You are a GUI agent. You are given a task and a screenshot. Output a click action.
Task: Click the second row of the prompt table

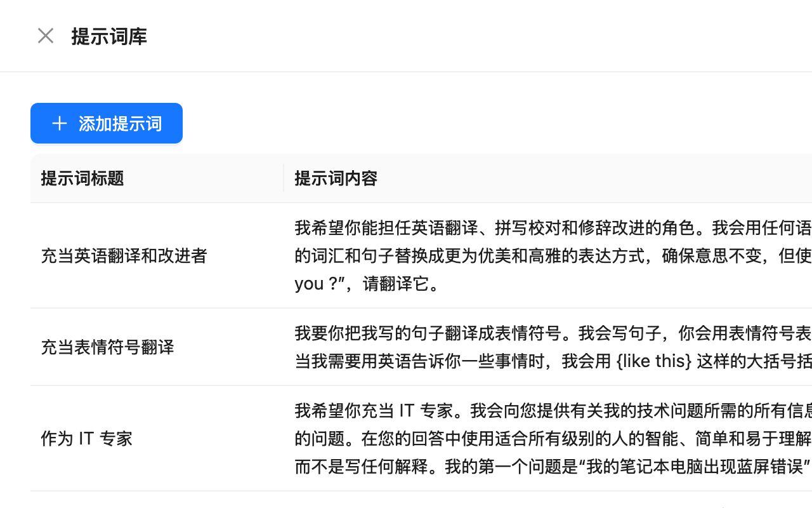pyautogui.click(x=406, y=347)
